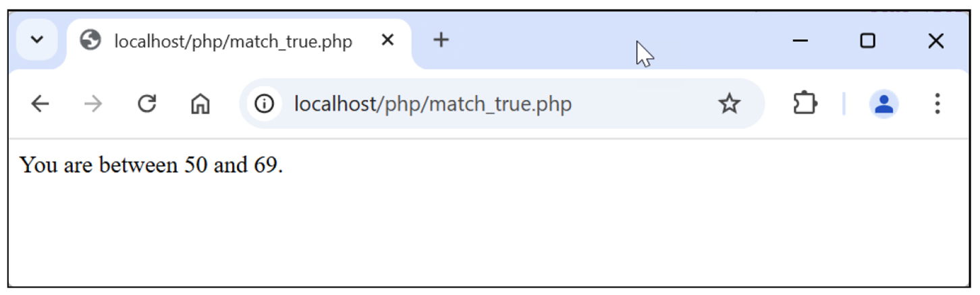
Task: Click the blank page area below the text
Action: (472, 236)
